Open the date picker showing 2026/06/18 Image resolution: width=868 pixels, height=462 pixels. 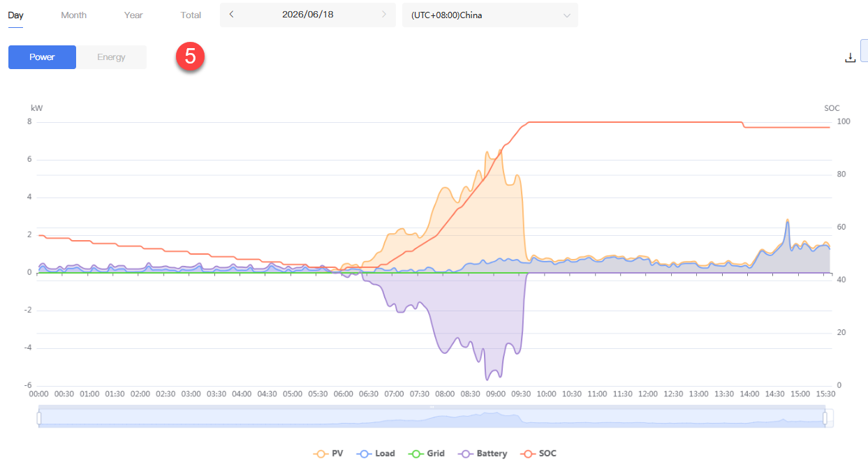pos(308,15)
